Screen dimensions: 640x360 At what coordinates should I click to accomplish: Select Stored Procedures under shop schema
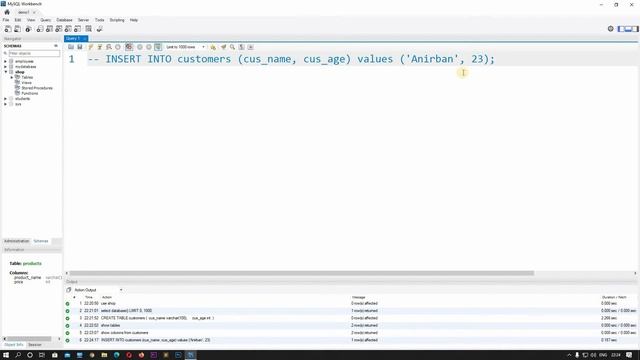click(x=37, y=88)
